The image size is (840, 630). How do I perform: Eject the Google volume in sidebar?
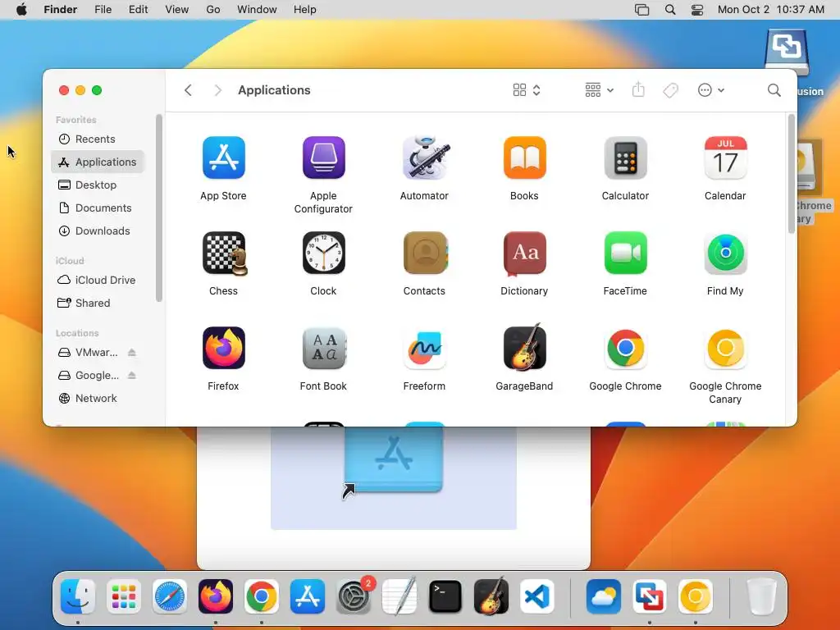(x=132, y=376)
